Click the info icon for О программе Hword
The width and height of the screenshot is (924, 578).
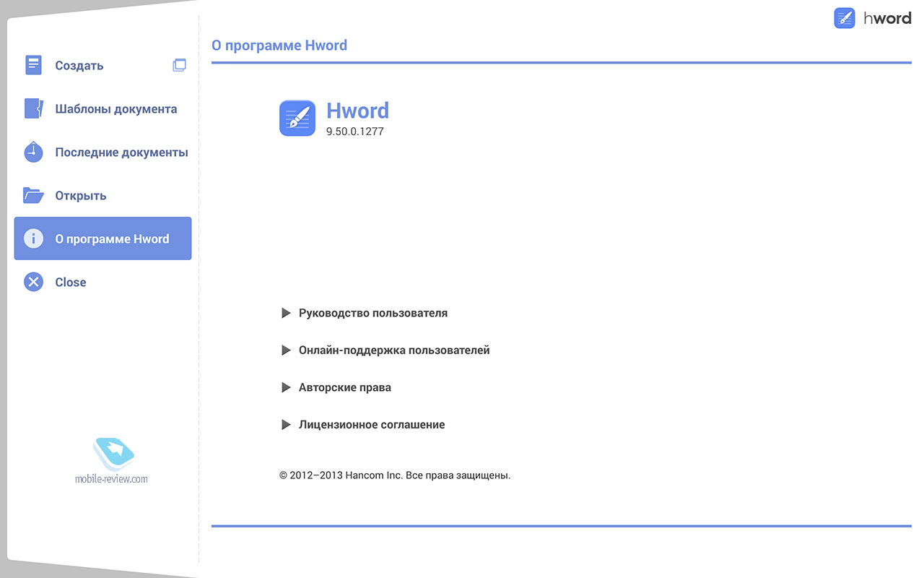tap(33, 238)
